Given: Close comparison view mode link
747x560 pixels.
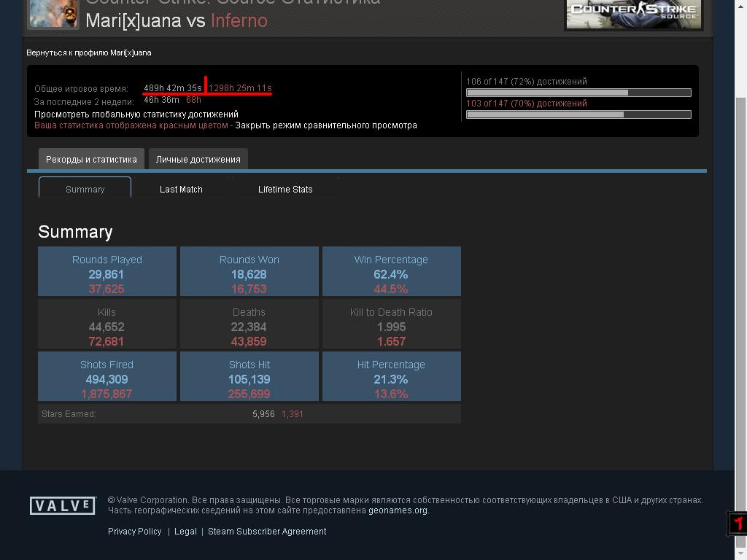Looking at the screenshot, I should click(x=326, y=125).
